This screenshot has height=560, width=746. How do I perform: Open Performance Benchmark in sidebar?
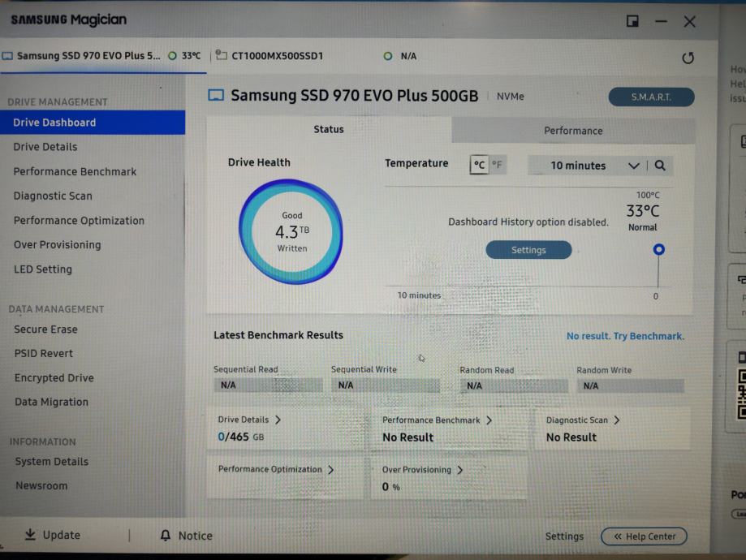(75, 172)
